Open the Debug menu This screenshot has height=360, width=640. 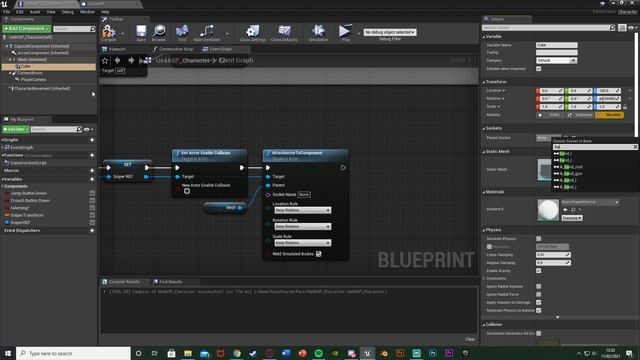pyautogui.click(x=68, y=12)
